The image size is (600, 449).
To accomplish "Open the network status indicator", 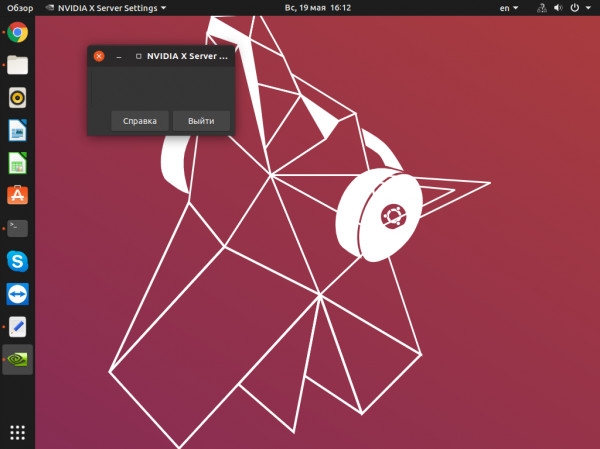I will point(542,8).
